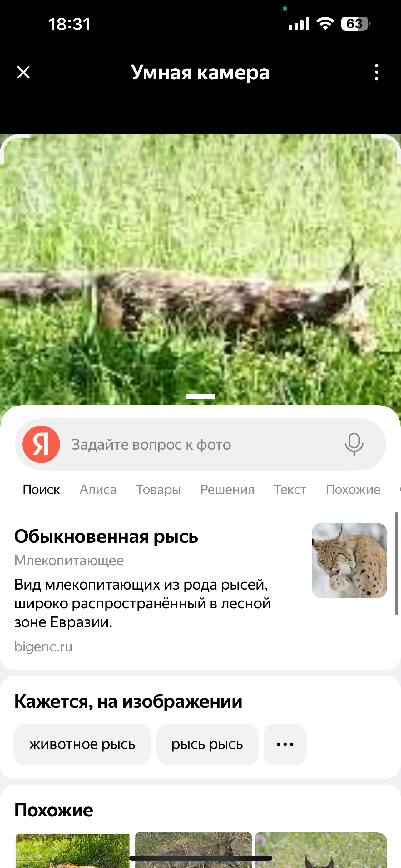
Task: Open the Решения tab
Action: click(227, 490)
